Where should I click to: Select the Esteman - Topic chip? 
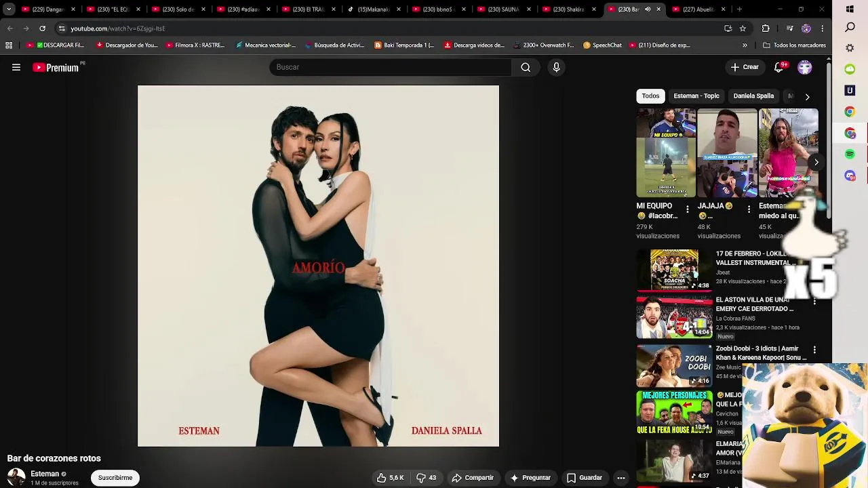(x=696, y=96)
